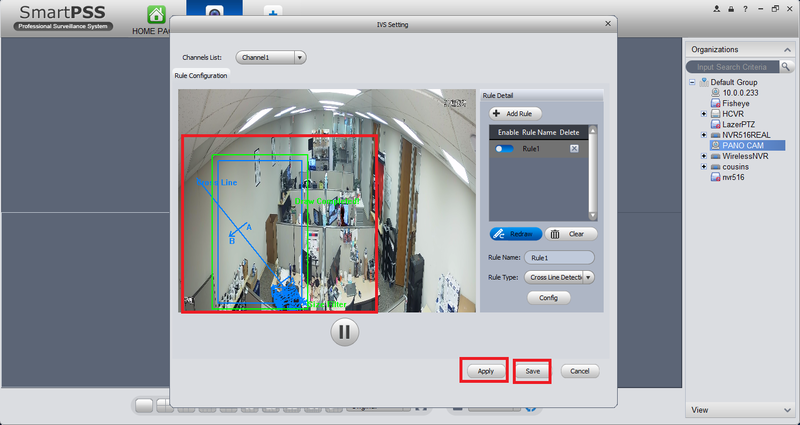Collapse the Default Group node

[x=692, y=82]
